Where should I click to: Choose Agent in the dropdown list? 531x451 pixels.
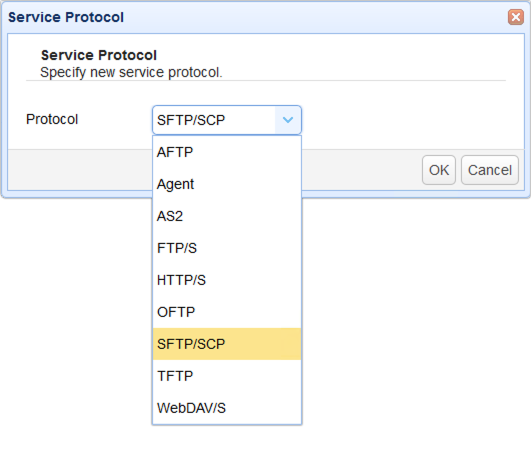(x=227, y=184)
